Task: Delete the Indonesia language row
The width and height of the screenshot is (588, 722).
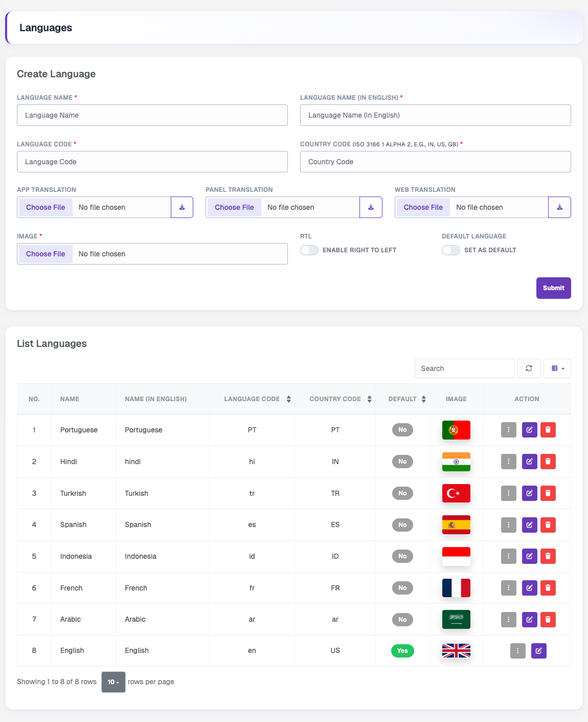Action: pos(548,556)
